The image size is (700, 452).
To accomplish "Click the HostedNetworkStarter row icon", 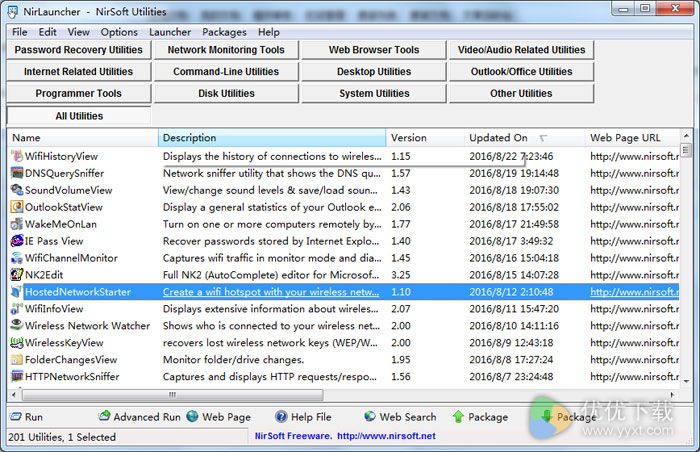I will (x=17, y=292).
